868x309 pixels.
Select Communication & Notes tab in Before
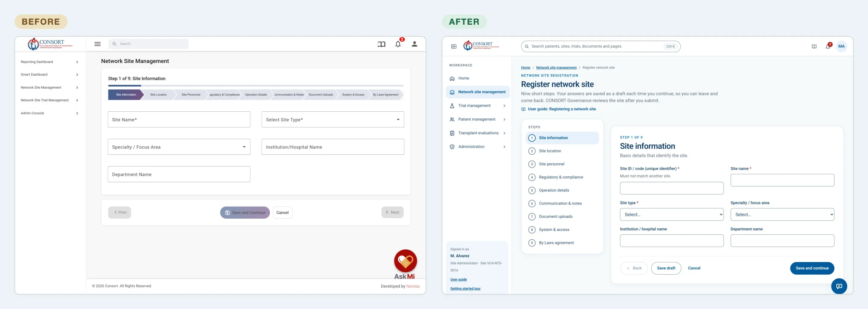tap(288, 95)
